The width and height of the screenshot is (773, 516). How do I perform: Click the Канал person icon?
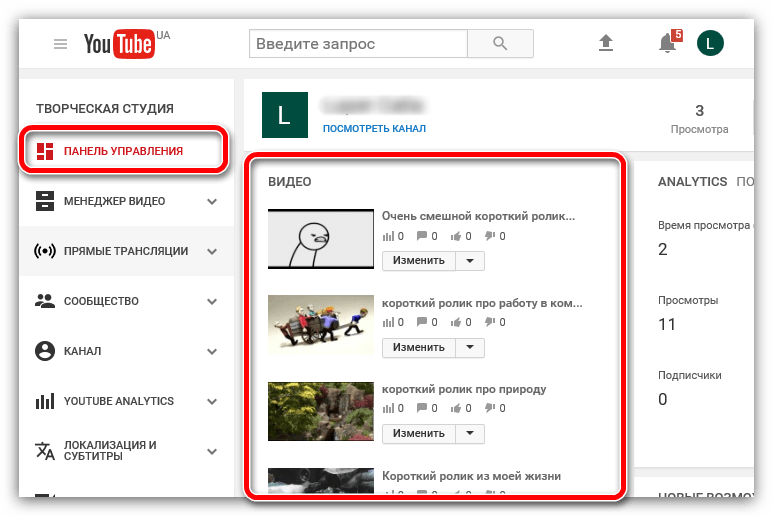click(45, 351)
